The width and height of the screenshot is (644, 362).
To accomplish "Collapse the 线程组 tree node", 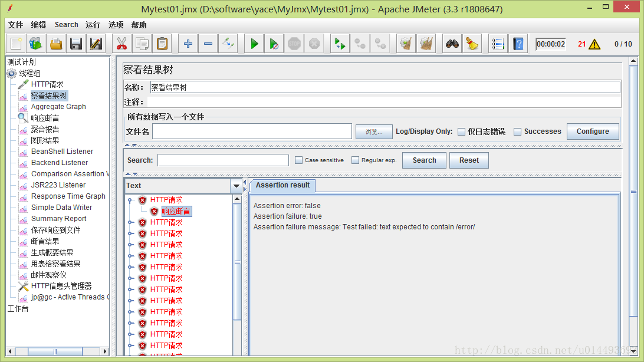I will pyautogui.click(x=12, y=74).
